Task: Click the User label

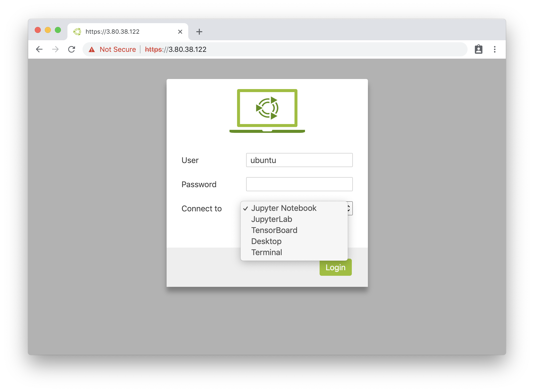Action: [x=190, y=160]
